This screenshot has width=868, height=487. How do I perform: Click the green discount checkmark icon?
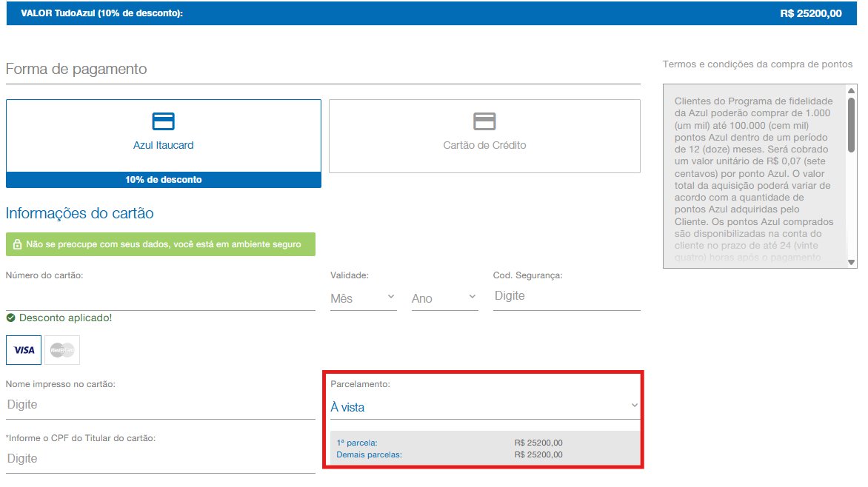pos(10,318)
